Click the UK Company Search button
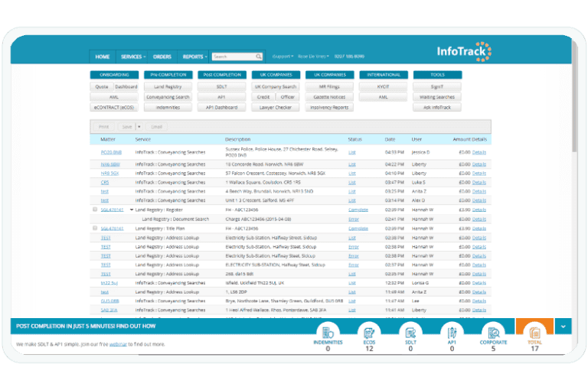The height and width of the screenshot is (390, 588). (276, 86)
